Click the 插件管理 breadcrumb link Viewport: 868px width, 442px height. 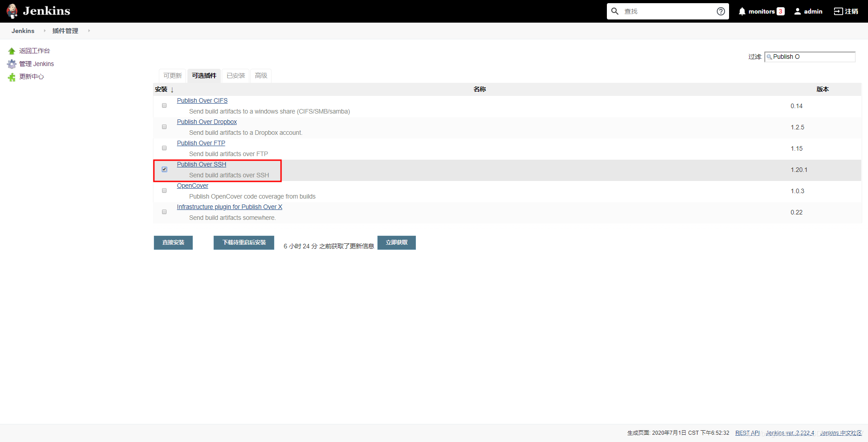[65, 31]
